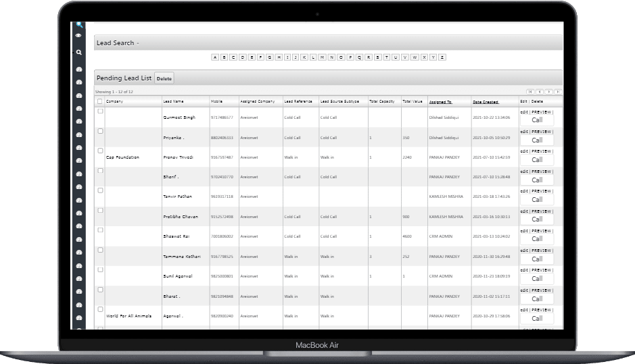Call the lead Sunil Agarwal
The height and width of the screenshot is (364, 635).
point(537,279)
